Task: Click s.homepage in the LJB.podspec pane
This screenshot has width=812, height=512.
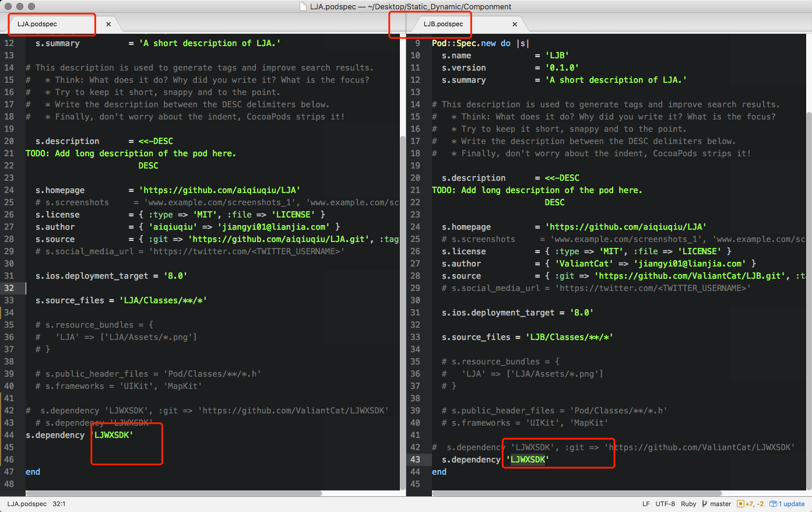Action: click(x=466, y=227)
